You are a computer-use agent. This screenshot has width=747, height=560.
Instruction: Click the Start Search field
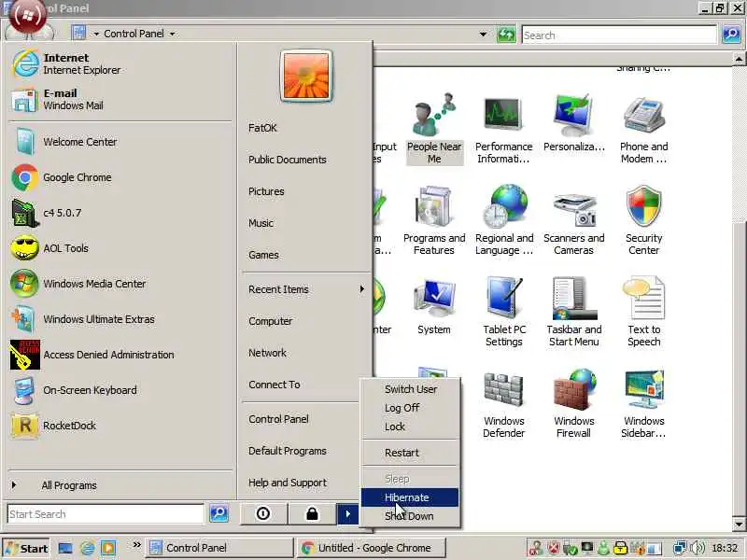click(x=106, y=514)
